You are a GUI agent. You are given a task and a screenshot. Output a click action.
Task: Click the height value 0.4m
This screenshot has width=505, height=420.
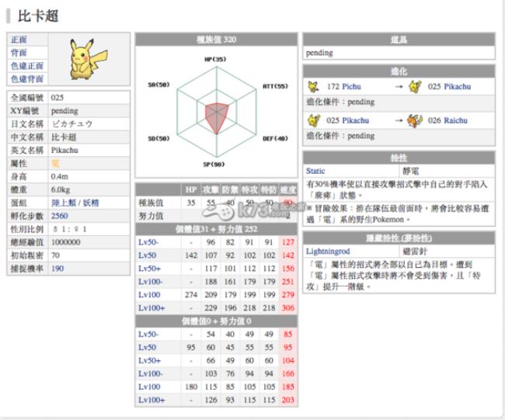59,176
